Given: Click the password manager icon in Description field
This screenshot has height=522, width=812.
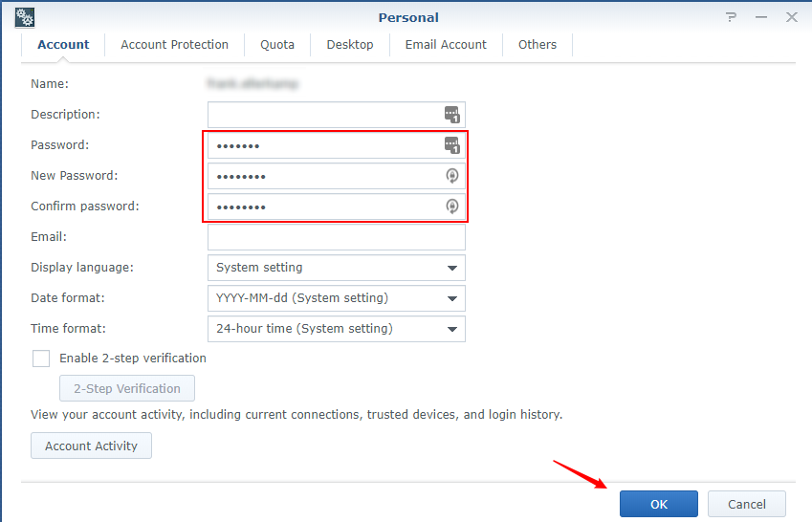Looking at the screenshot, I should click(452, 115).
